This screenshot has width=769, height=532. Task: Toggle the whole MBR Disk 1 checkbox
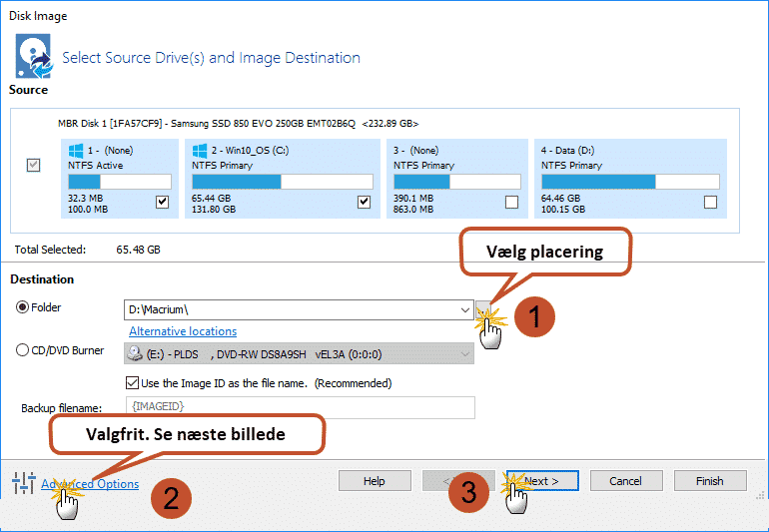33,166
